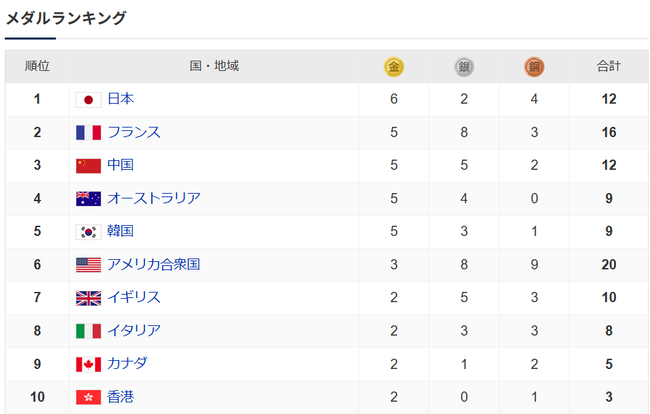Click the bronze medal icon in header
The width and height of the screenshot is (650, 414).
click(534, 67)
